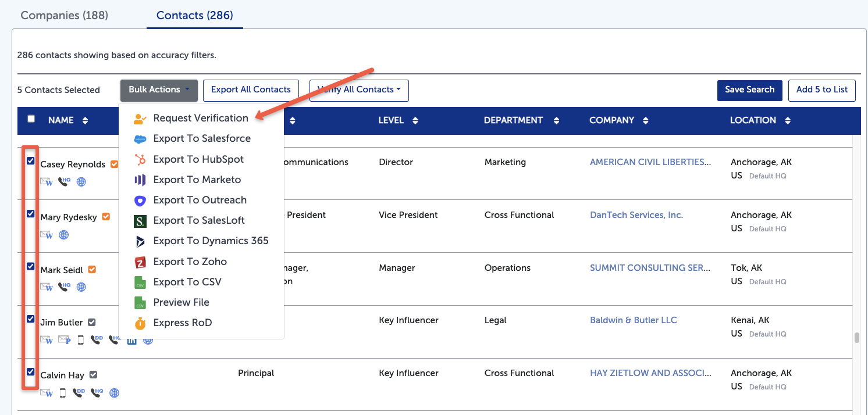868x415 pixels.
Task: Sort by the COMPANY column arrows
Action: coord(646,120)
